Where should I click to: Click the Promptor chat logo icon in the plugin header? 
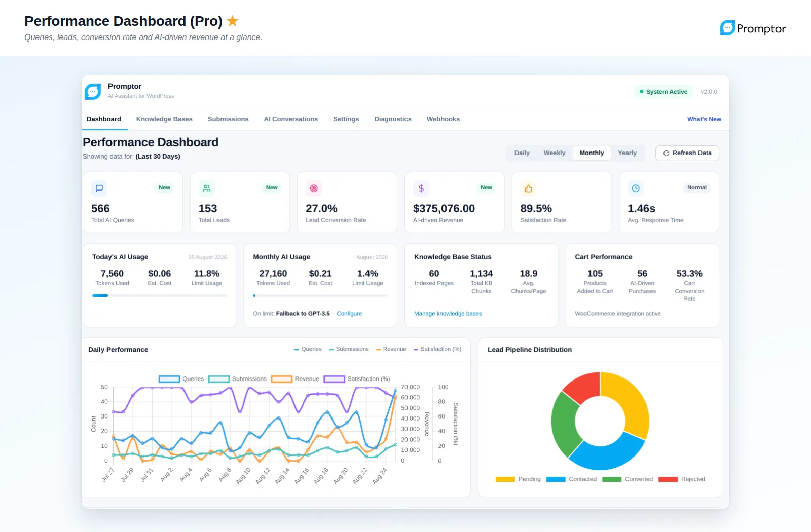(93, 92)
